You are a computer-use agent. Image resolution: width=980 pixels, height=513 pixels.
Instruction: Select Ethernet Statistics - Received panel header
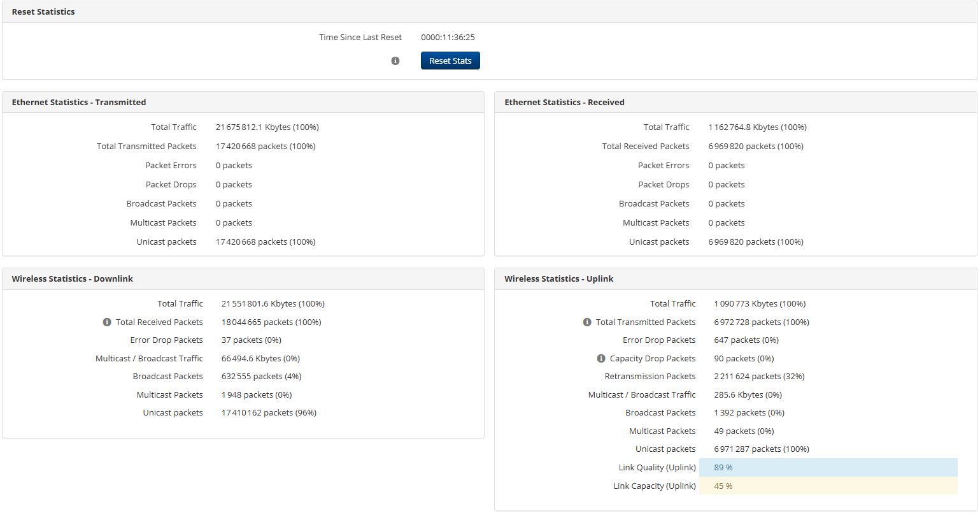click(x=564, y=102)
